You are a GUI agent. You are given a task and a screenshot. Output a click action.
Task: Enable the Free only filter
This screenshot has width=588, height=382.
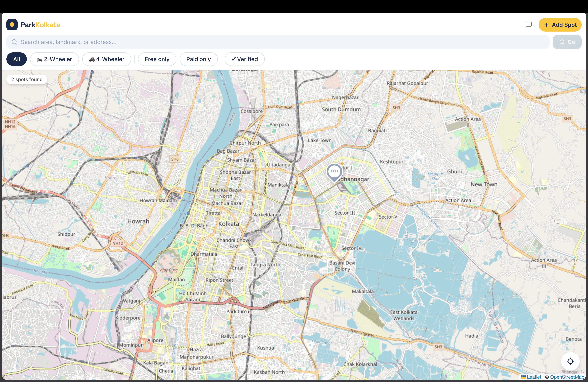pyautogui.click(x=157, y=59)
